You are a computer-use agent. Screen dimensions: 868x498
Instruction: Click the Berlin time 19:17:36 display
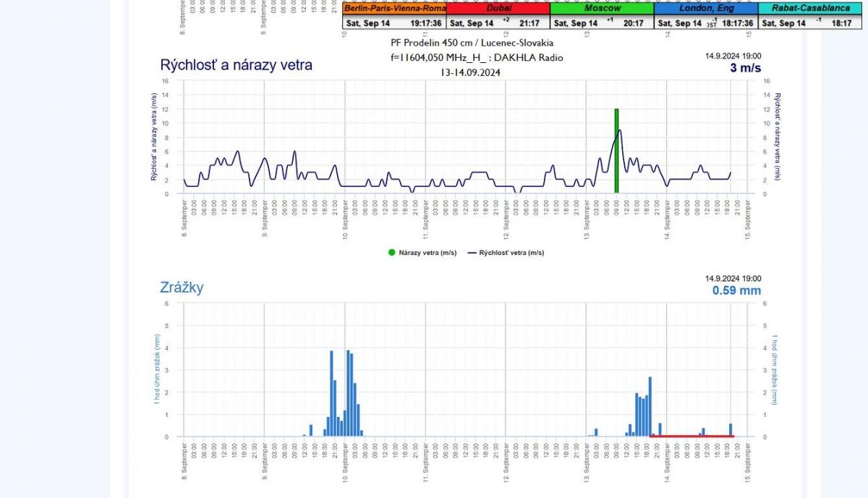coord(425,23)
